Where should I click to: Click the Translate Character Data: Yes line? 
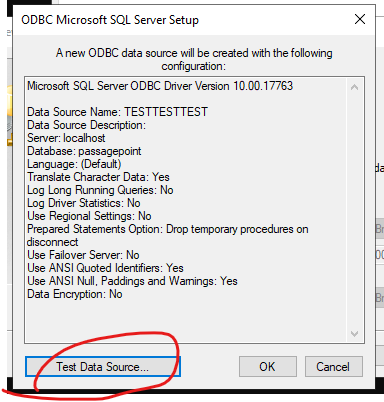click(98, 177)
